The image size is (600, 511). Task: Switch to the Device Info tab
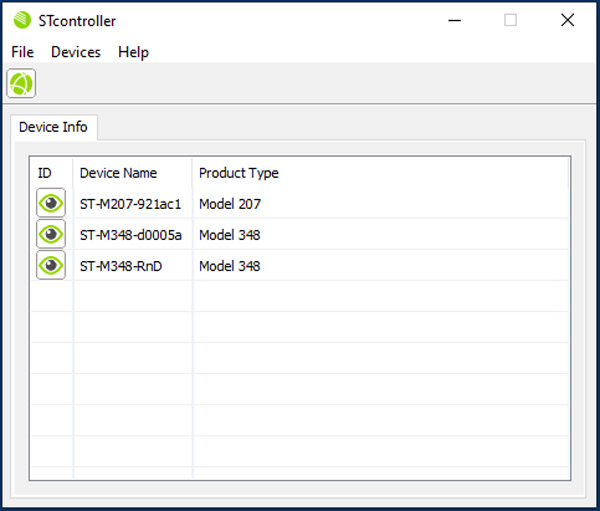[x=53, y=127]
